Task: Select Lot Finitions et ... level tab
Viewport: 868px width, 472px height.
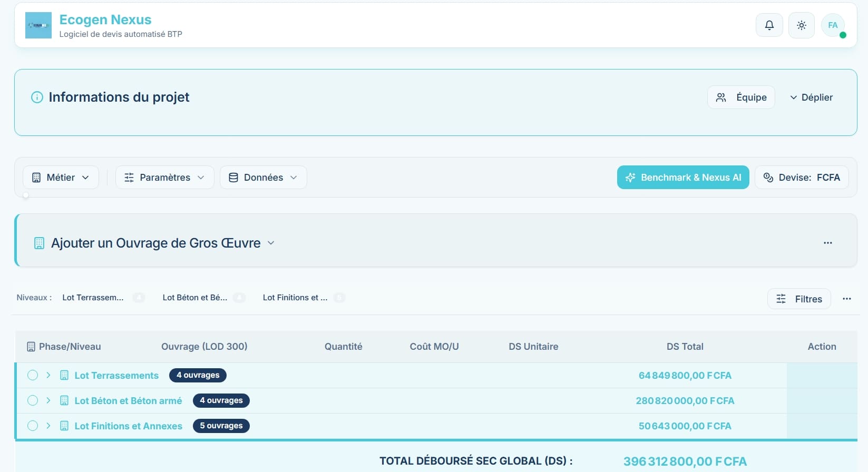Action: (x=304, y=298)
